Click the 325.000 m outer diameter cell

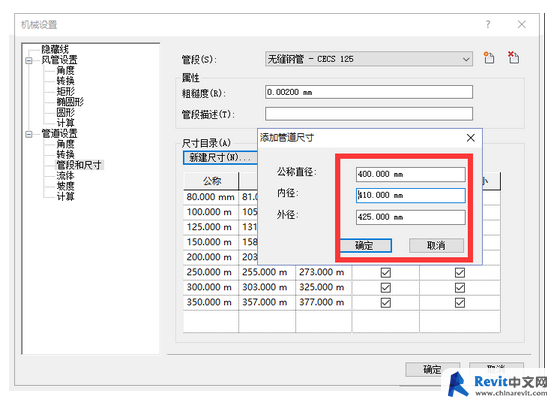tap(323, 287)
